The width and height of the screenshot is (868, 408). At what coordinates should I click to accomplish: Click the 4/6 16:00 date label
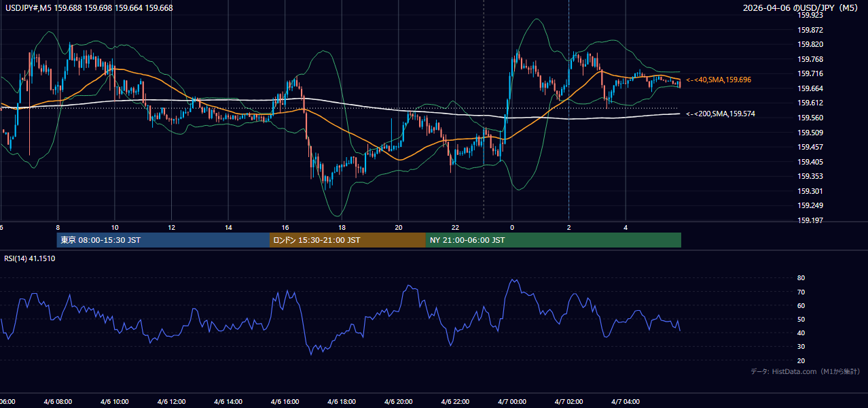285,402
